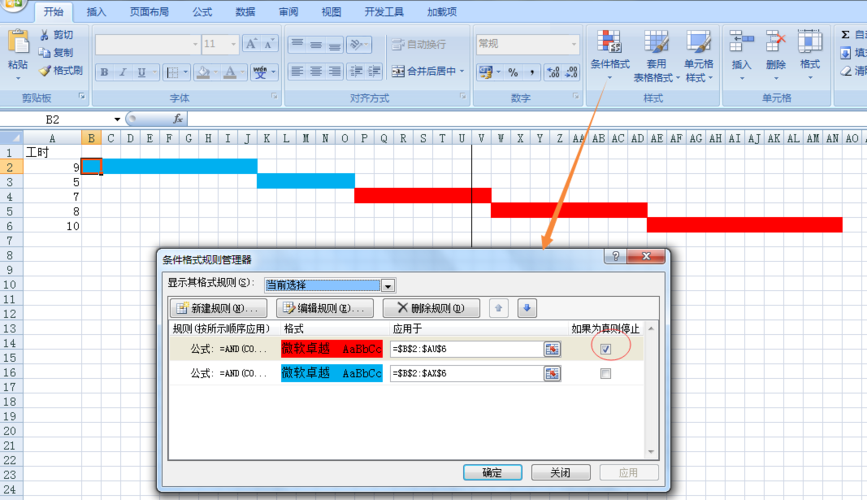Open the Show formatting rules (当前选择) dropdown
Screen dimensions: 867x500
tap(388, 286)
